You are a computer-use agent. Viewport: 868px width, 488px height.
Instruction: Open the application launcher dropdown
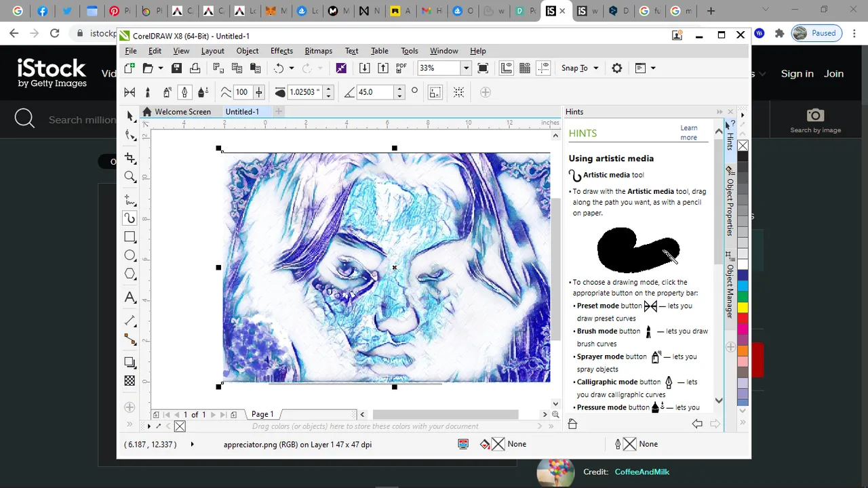(645, 68)
